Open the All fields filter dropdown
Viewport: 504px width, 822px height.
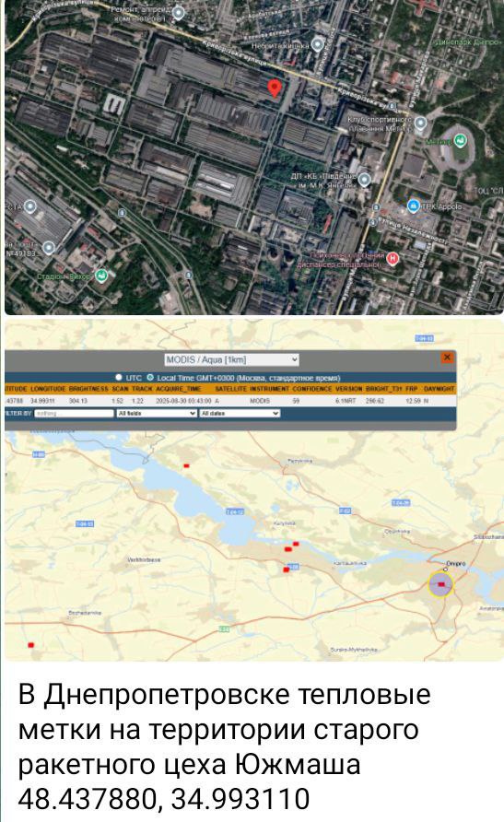pyautogui.click(x=157, y=414)
